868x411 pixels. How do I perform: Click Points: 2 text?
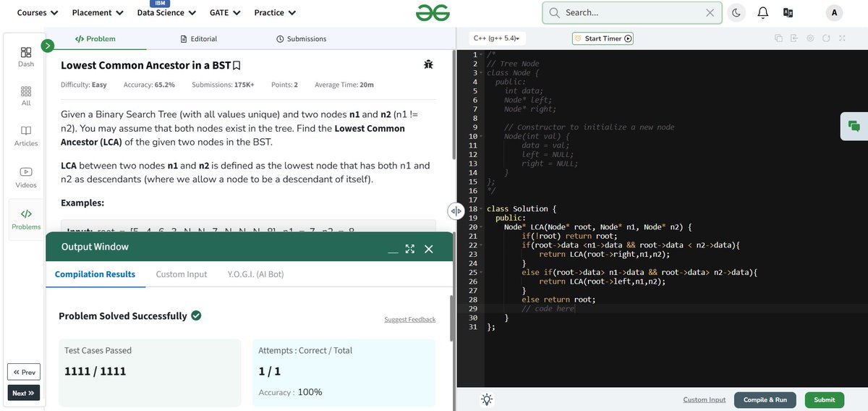(x=284, y=85)
